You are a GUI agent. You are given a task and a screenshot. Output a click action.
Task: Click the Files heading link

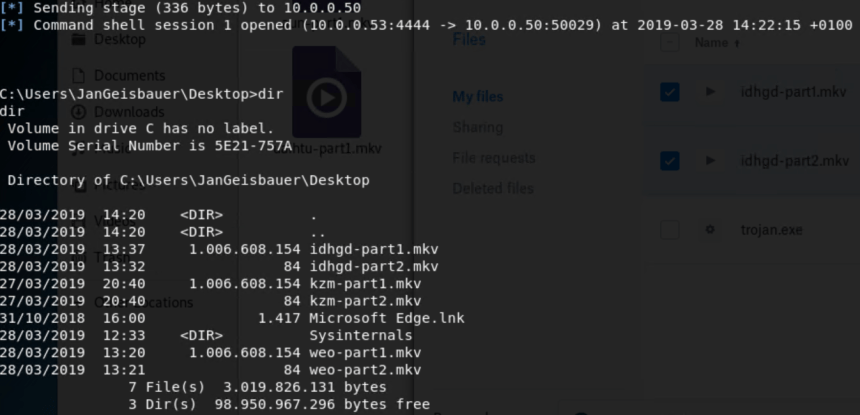pos(469,40)
